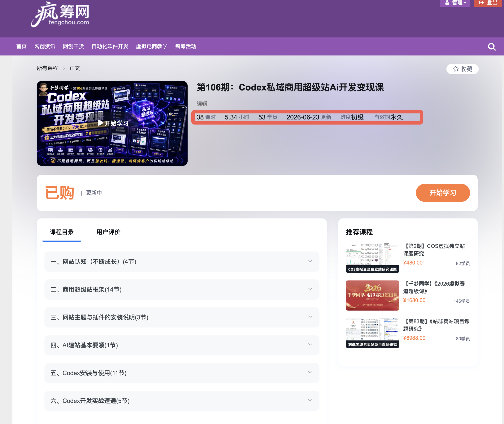
Task: Click the star icon beside 收藏
Action: point(455,69)
